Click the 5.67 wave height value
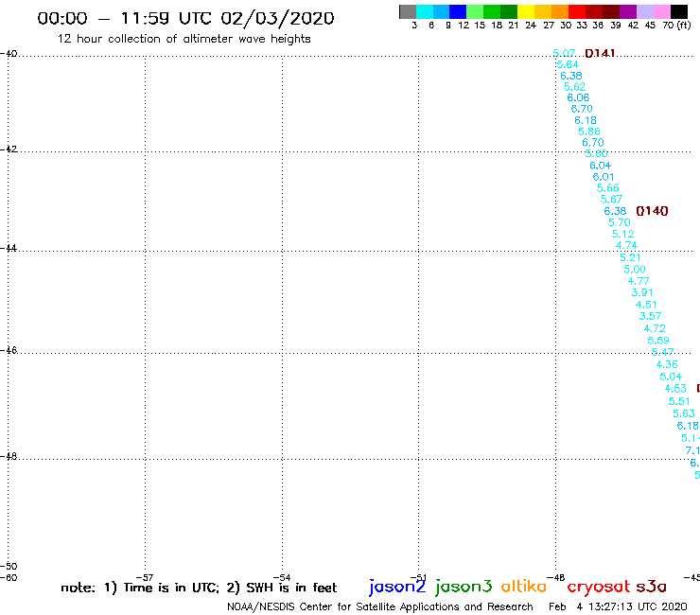 [611, 200]
